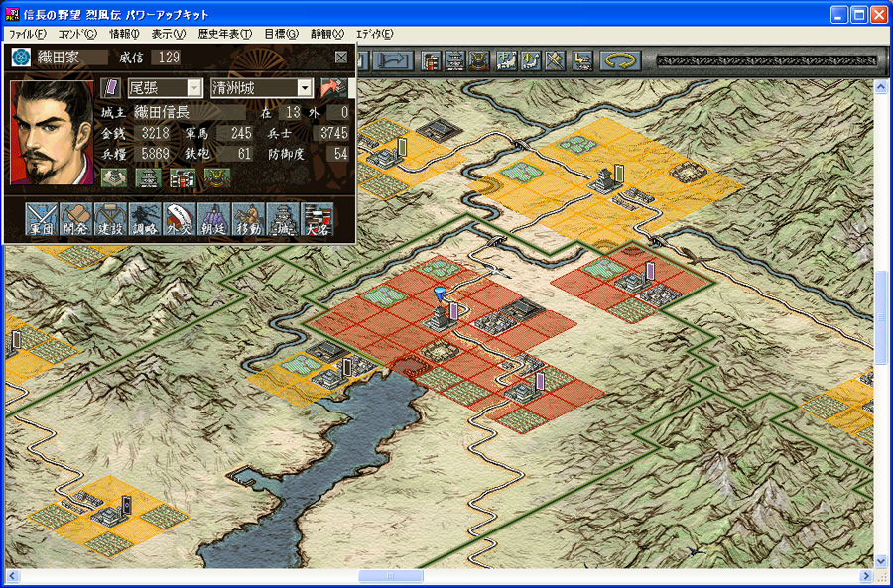This screenshot has width=893, height=588.
Task: Open the 情報(I) menu
Action: [x=124, y=34]
